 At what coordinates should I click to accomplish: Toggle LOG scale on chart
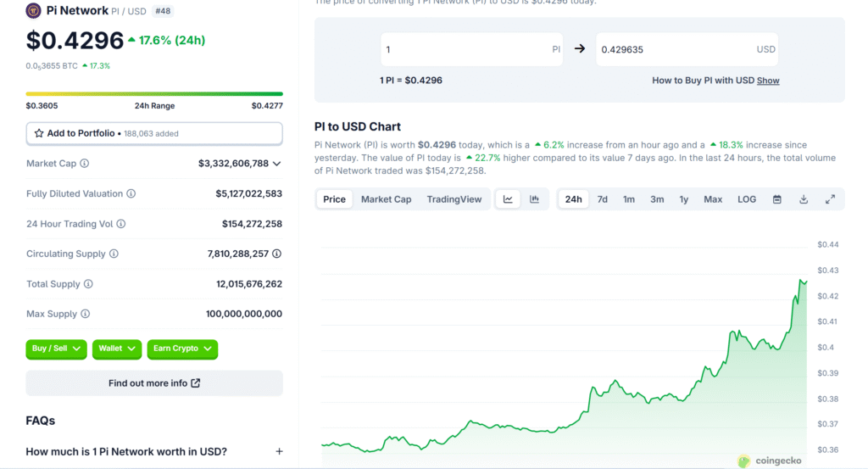click(747, 199)
